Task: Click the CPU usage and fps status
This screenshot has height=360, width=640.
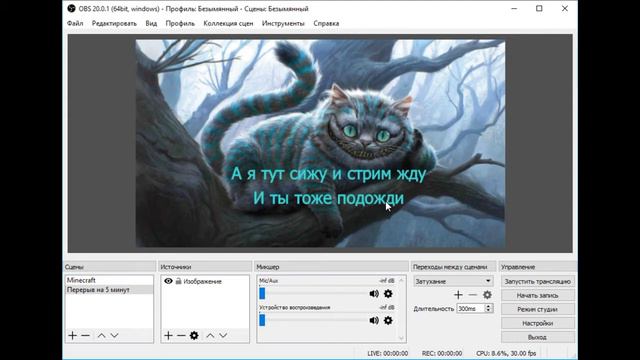Action: 506,353
